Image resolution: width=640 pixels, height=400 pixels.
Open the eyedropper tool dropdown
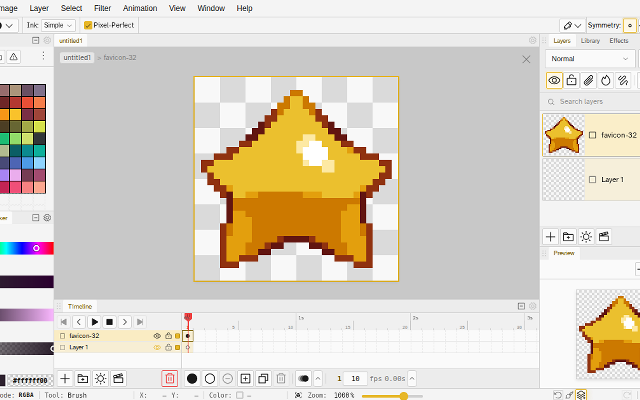click(572, 25)
